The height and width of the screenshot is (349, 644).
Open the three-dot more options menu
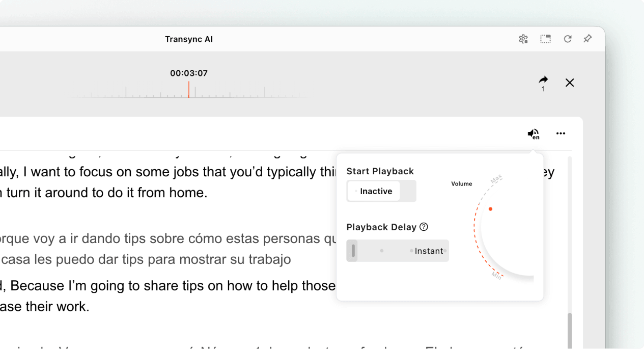pos(561,133)
